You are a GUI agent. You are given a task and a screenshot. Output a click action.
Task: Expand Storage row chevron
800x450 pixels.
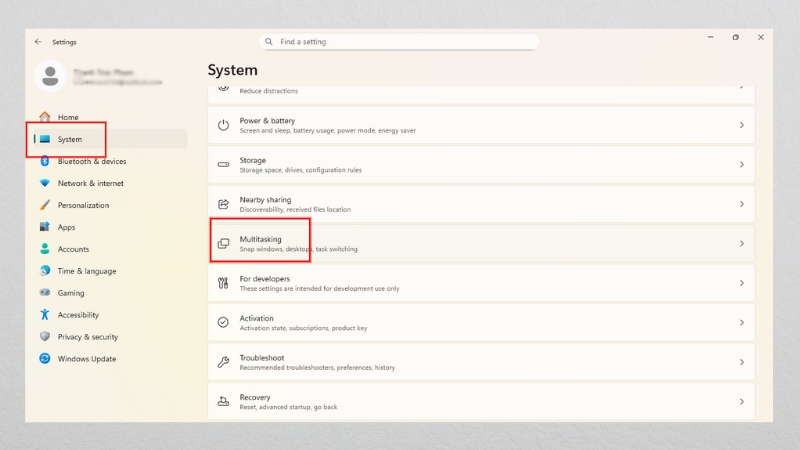742,164
